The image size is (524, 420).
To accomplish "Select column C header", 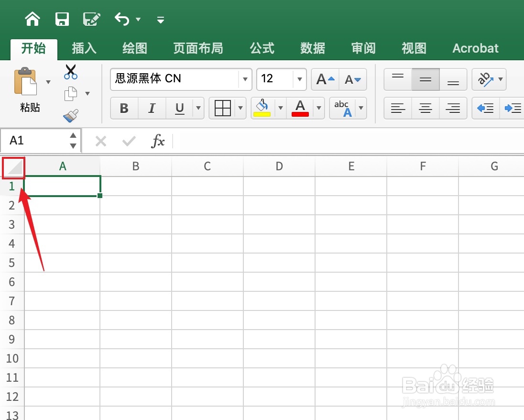I will [207, 166].
